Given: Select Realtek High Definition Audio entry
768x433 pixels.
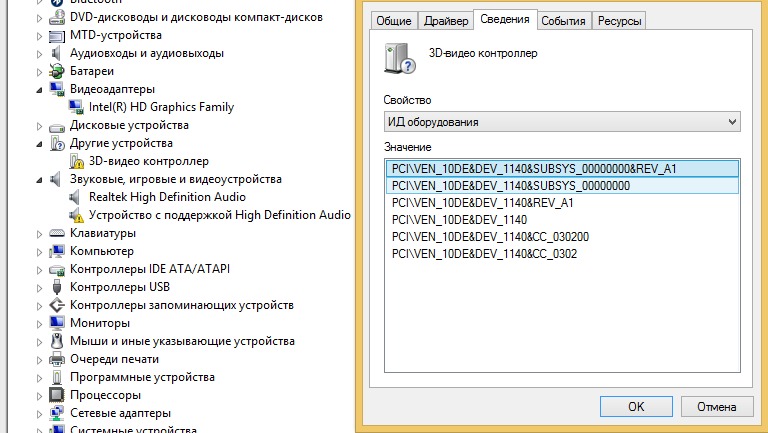Looking at the screenshot, I should (x=167, y=197).
